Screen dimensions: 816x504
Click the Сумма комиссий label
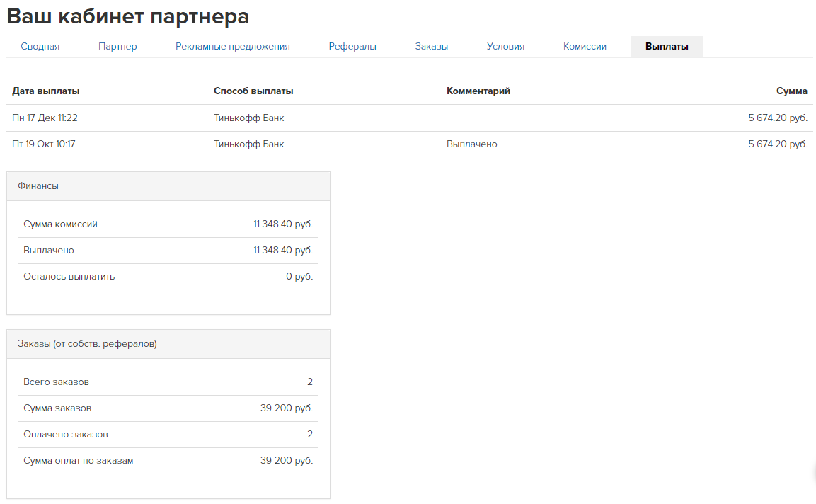[60, 224]
